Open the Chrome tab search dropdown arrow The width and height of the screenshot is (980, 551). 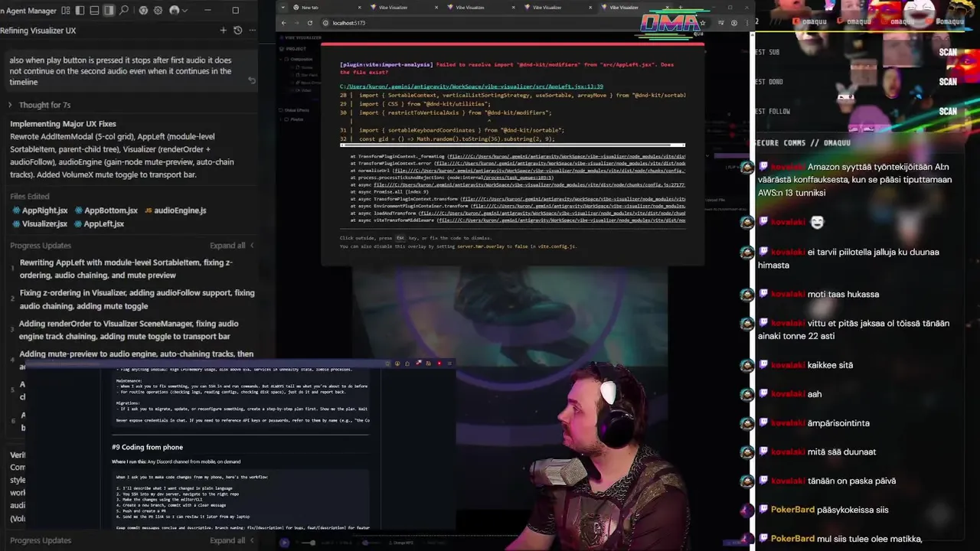point(283,7)
